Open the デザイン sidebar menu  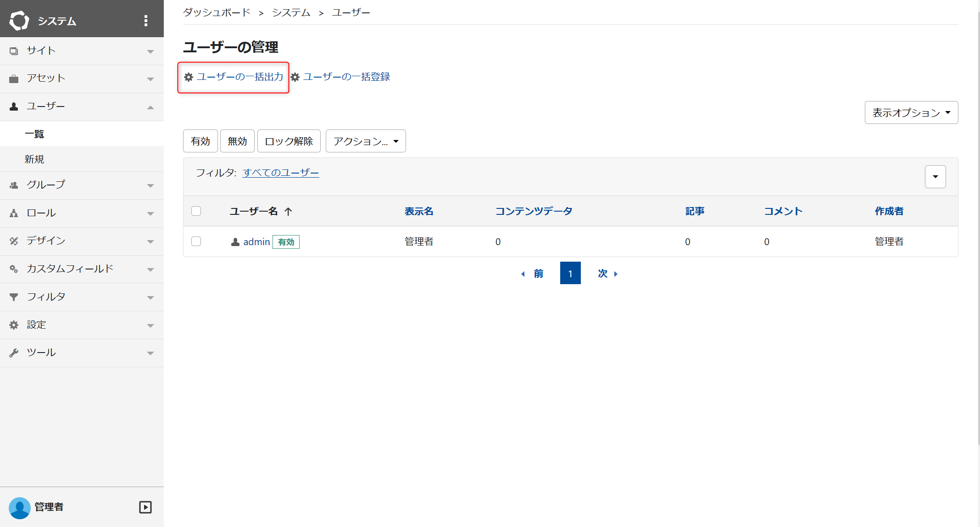[x=82, y=241]
